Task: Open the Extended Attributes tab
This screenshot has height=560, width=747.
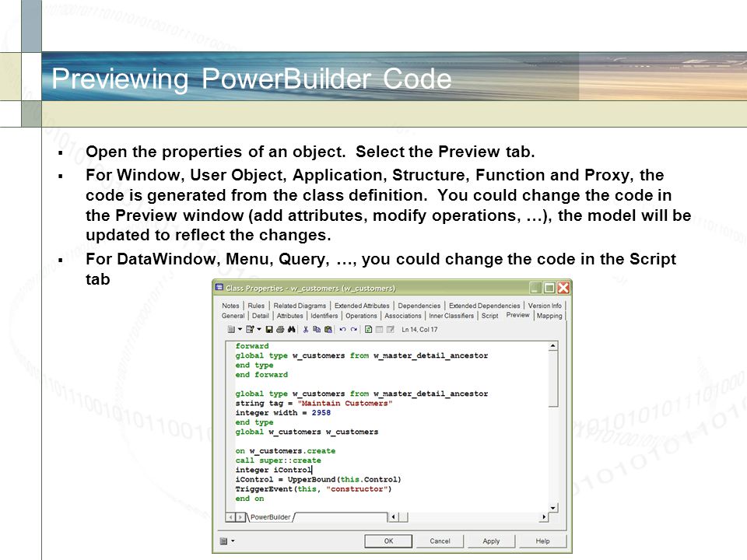Action: click(362, 306)
